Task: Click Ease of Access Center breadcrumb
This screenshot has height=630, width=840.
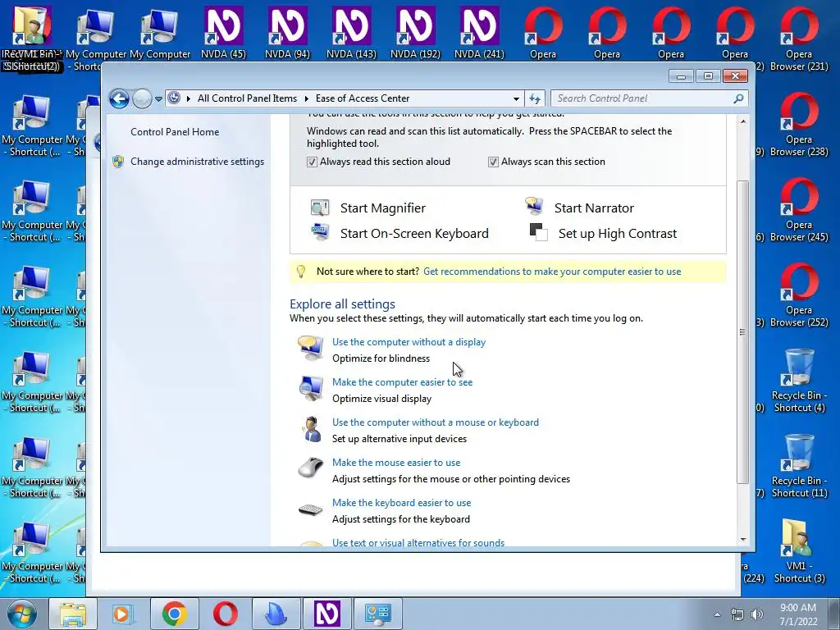Action: pyautogui.click(x=363, y=98)
